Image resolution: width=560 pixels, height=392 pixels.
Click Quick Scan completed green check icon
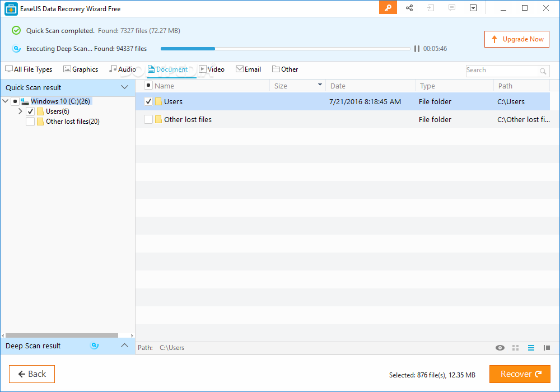click(x=16, y=30)
